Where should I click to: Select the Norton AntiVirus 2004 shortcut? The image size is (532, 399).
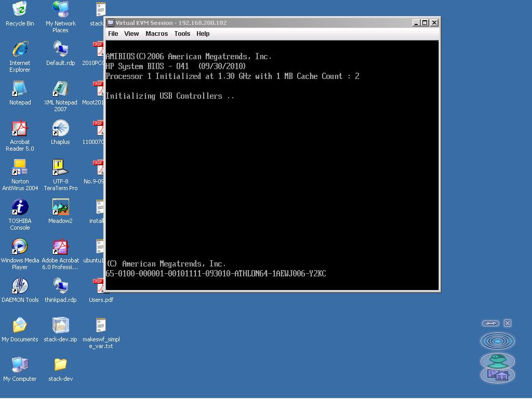[x=20, y=168]
